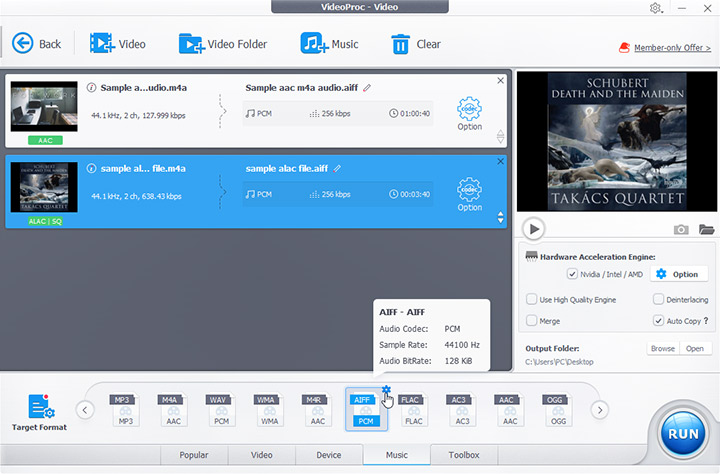Start conversion with RUN button
Screen dimensions: 720x474
683,434
